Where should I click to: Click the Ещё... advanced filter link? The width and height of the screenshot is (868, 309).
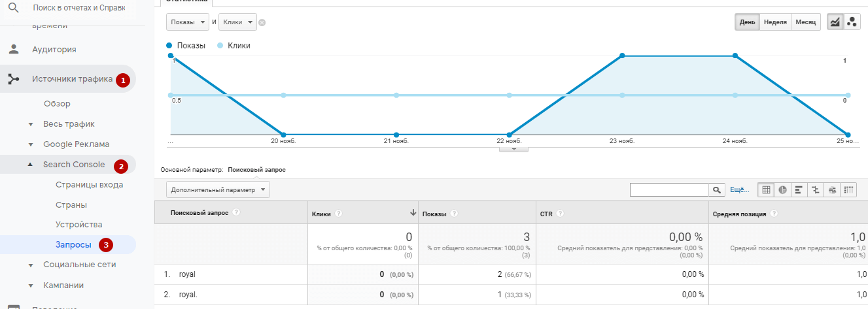pos(740,189)
